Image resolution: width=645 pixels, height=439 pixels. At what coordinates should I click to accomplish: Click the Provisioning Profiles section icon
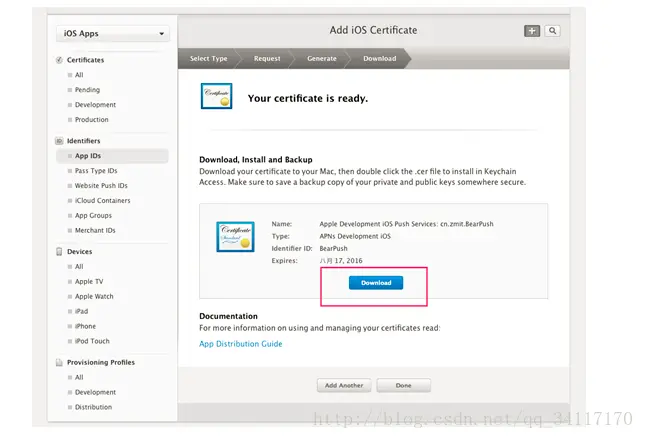click(59, 362)
